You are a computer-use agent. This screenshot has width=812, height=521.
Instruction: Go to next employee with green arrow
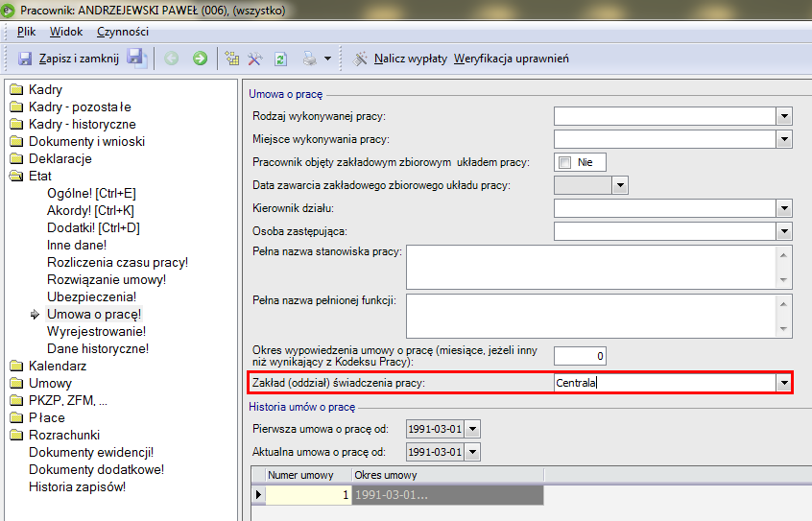[200, 59]
